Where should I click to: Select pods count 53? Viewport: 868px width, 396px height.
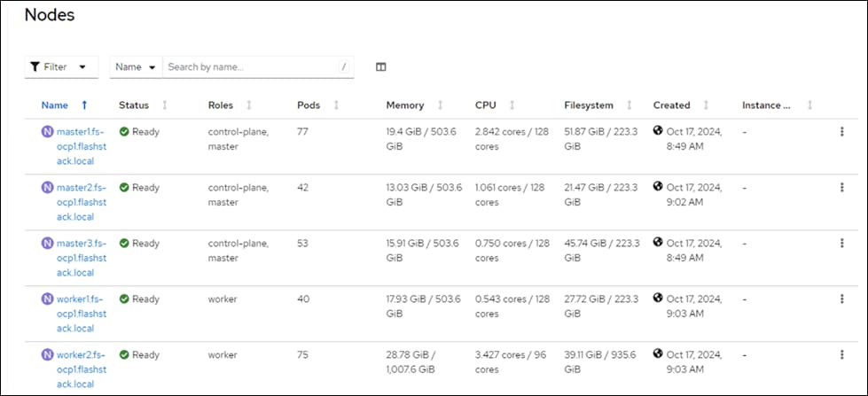(x=303, y=244)
